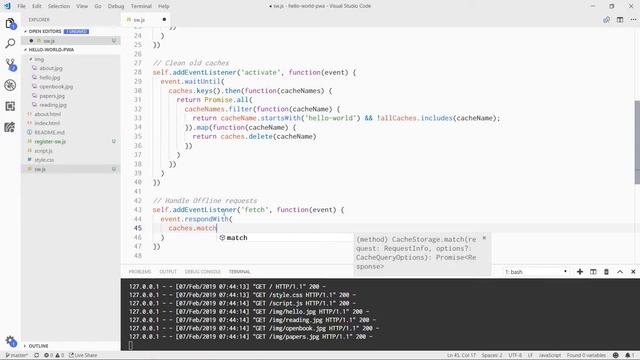The height and width of the screenshot is (360, 640).
Task: Open the Explorer view in activity bar
Action: tap(10, 24)
